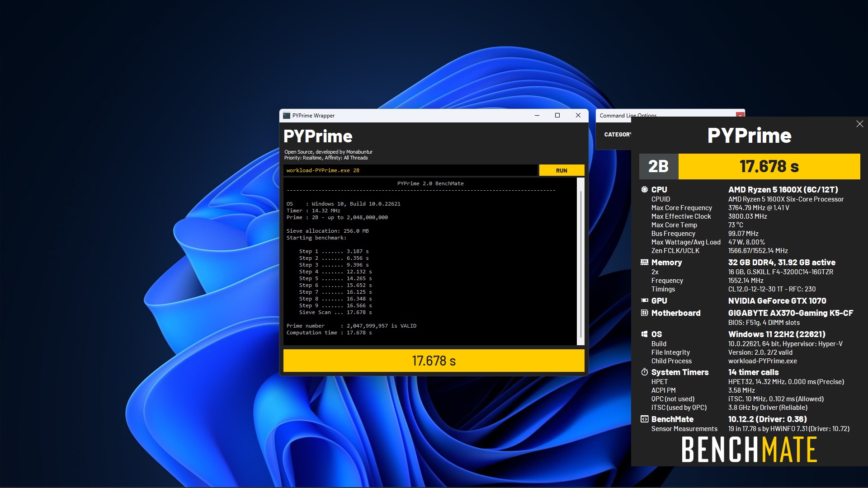868x488 pixels.
Task: Click HPET32, 14.32 MHz timer value
Action: click(786, 382)
